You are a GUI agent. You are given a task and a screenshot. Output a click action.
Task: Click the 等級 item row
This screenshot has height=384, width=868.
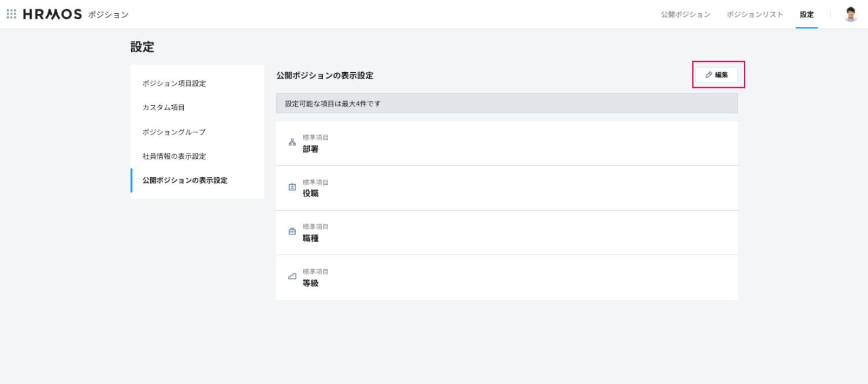[507, 278]
